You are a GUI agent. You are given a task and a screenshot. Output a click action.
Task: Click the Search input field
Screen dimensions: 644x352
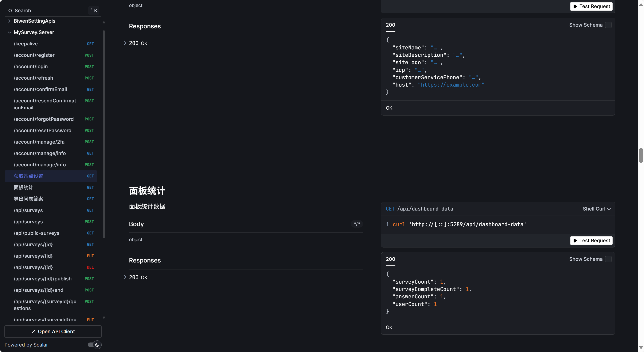coord(50,11)
